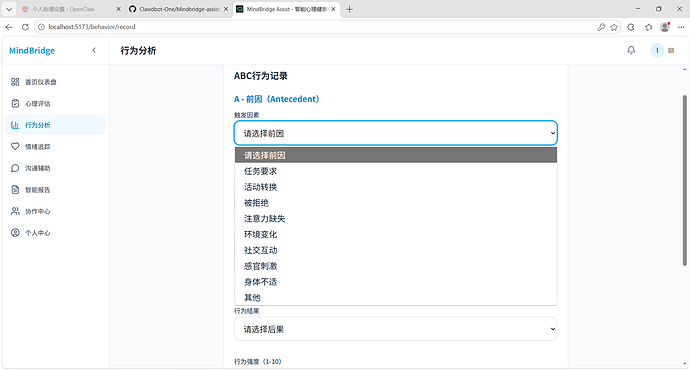This screenshot has height=370, width=690.
Task: Select option 请选择前因 placeholder
Action: (x=396, y=155)
